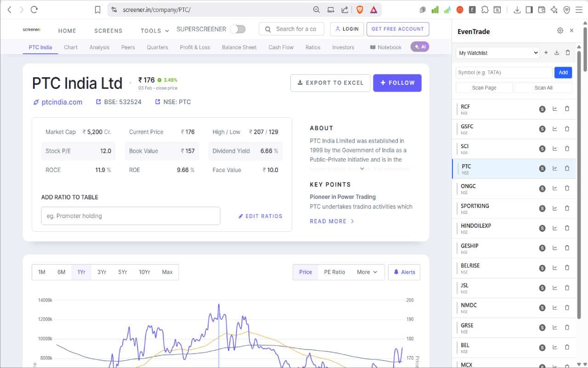Open the Brave Wallet icon

[542, 10]
